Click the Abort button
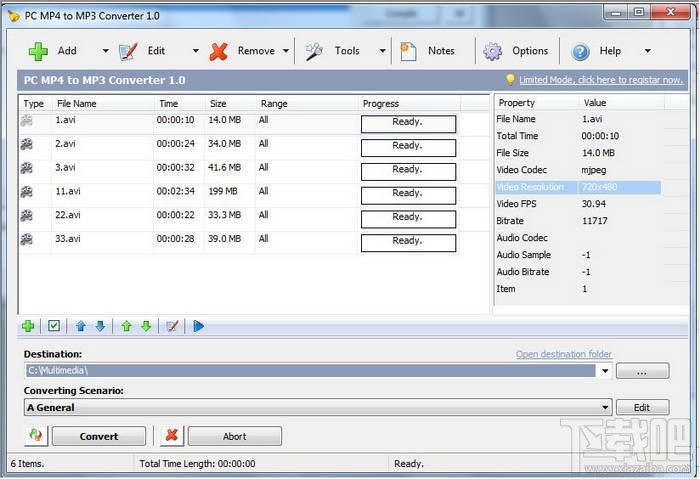Image resolution: width=700 pixels, height=479 pixels. (x=235, y=436)
